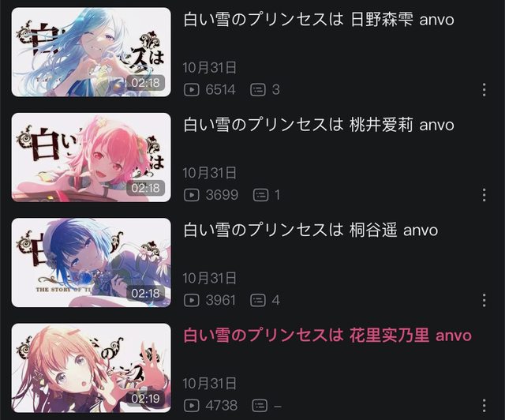Screen dimensions: 505x420
Task: Open more options for 桐谷遥 video
Action: tap(484, 300)
